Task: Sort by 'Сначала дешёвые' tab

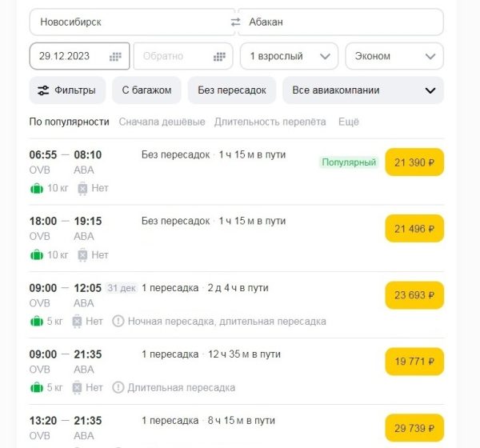Action: 162,122
